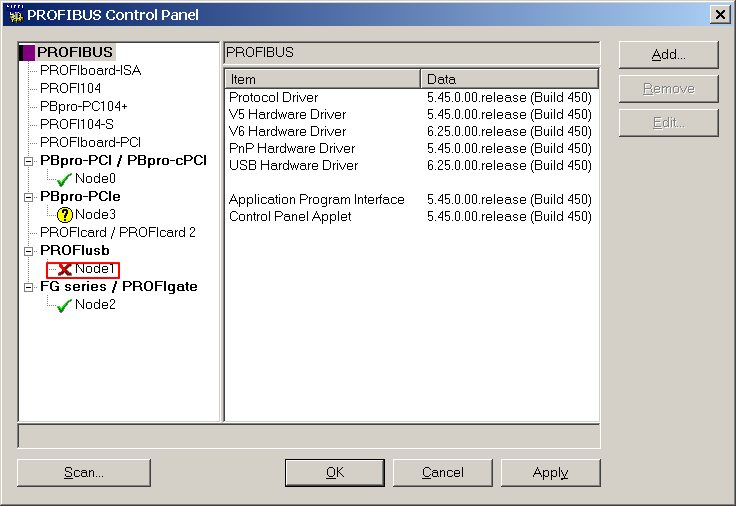Viewport: 736px width, 506px height.
Task: Click the PROFIBUS heading above the table
Action: point(260,52)
